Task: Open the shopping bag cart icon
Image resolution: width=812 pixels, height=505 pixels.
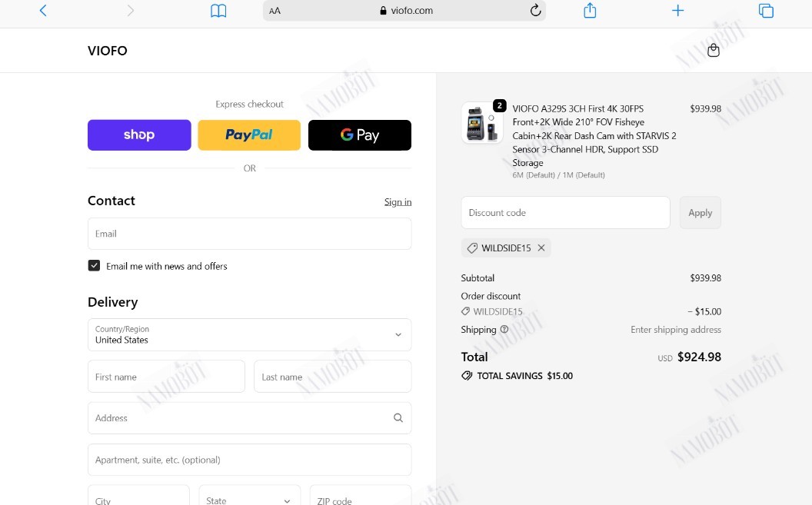Action: (714, 50)
